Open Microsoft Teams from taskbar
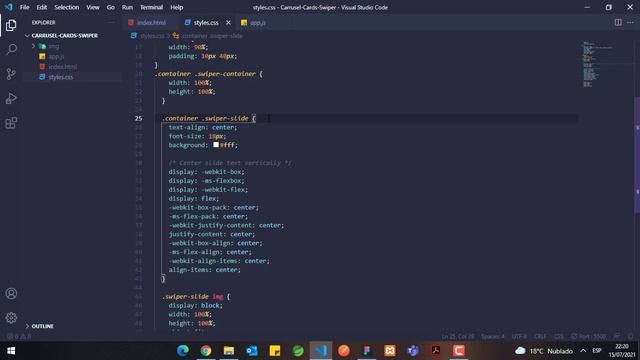 coord(413,351)
